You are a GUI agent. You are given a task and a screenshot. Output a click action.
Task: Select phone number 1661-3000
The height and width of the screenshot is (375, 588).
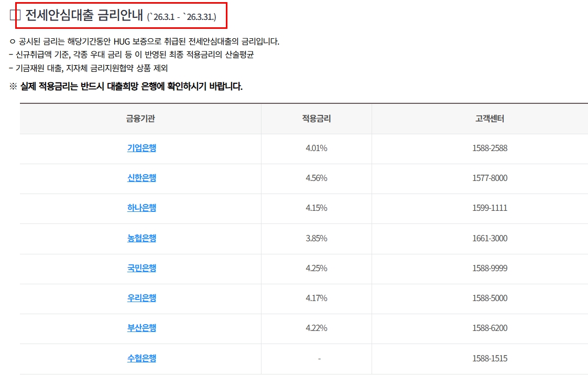coord(490,238)
